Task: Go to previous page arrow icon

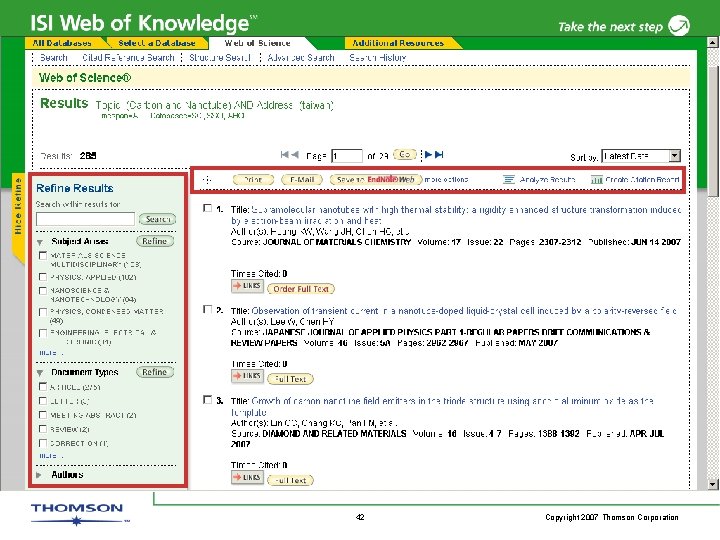Action: [295, 155]
